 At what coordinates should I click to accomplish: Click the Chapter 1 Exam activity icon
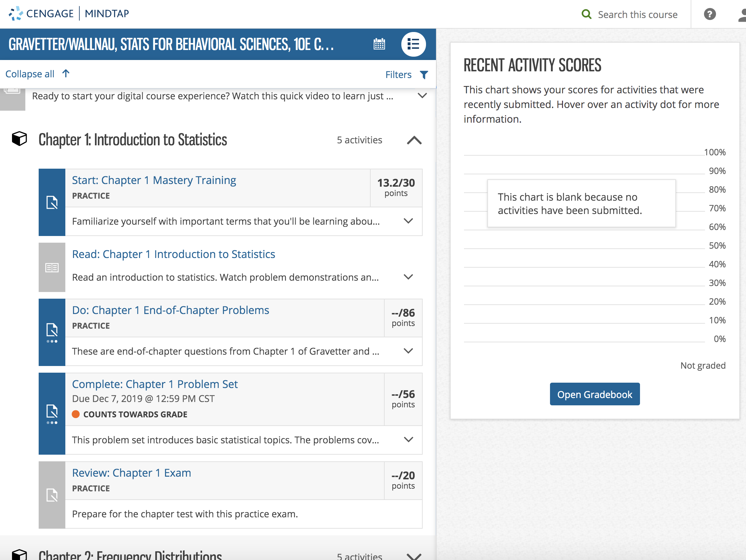(x=52, y=495)
